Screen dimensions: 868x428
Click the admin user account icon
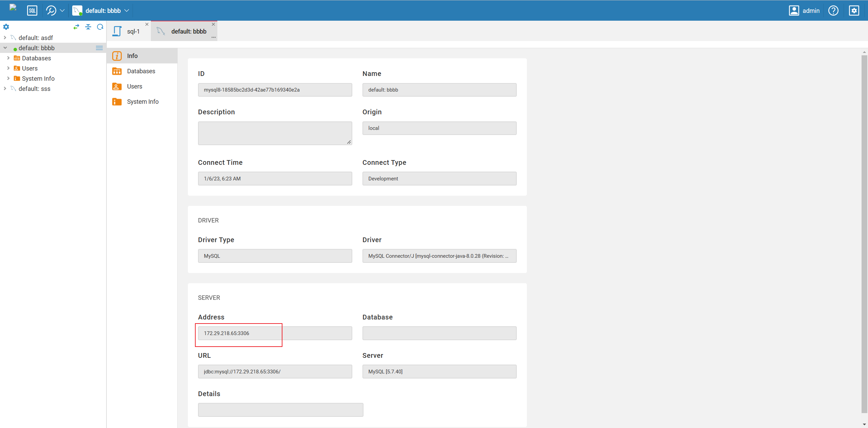(x=794, y=10)
